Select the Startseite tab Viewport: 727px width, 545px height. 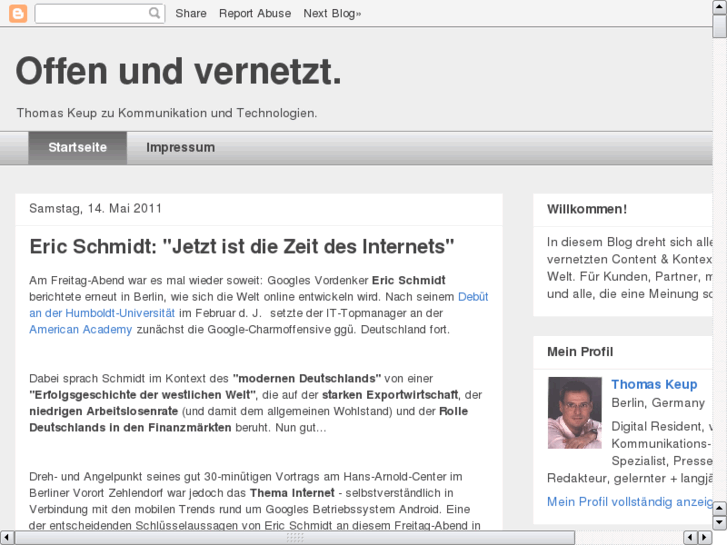77,147
